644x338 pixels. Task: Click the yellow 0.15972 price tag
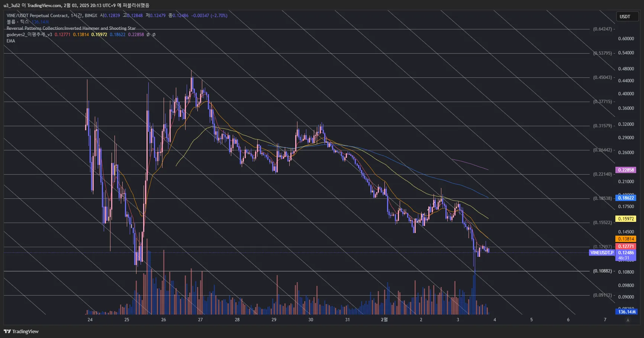626,219
